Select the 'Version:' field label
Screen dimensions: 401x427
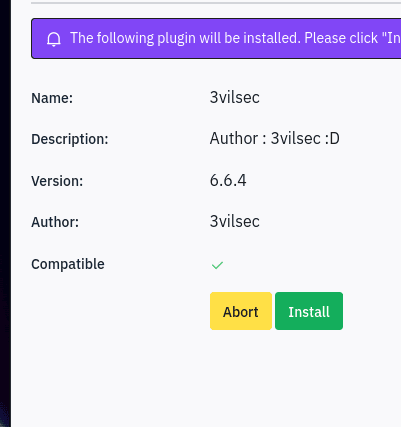point(57,181)
